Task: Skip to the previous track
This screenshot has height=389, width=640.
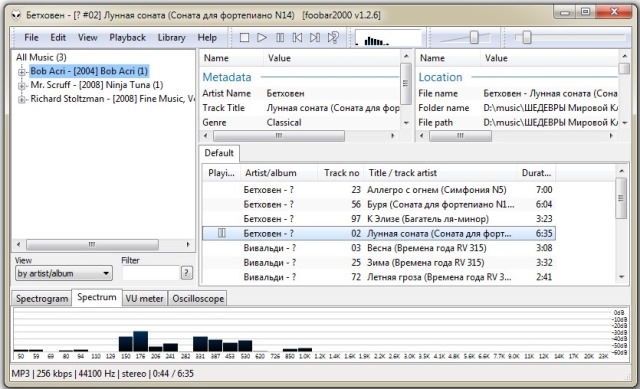Action: point(298,38)
